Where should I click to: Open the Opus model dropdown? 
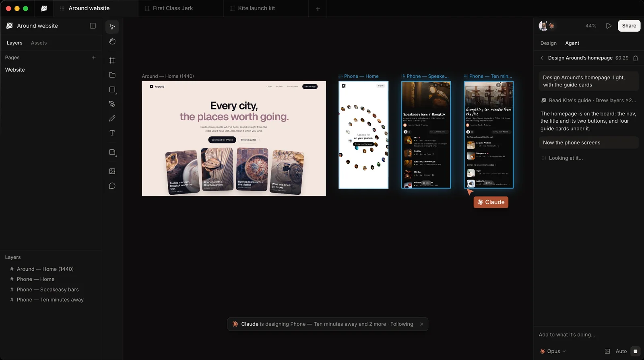click(553, 351)
